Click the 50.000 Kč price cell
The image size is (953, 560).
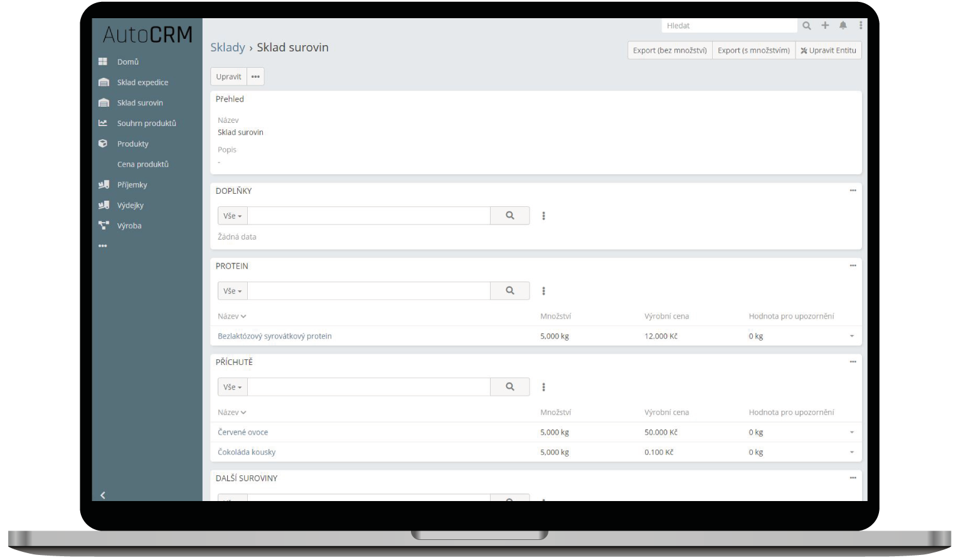661,433
